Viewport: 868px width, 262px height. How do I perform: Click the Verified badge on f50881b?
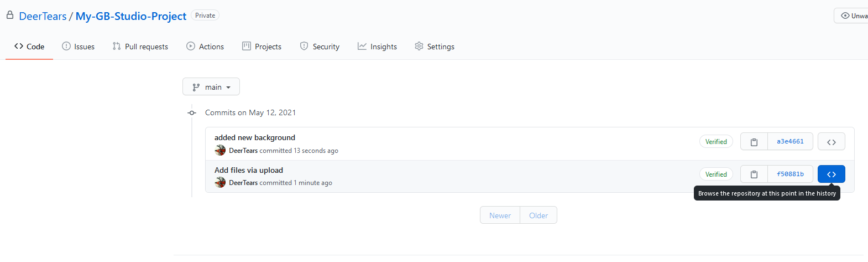(x=716, y=174)
